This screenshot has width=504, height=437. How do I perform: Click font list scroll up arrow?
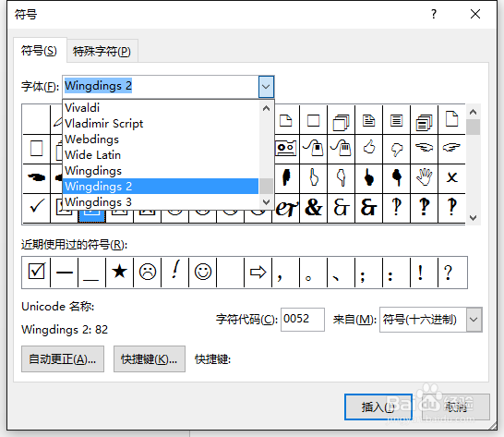click(266, 108)
